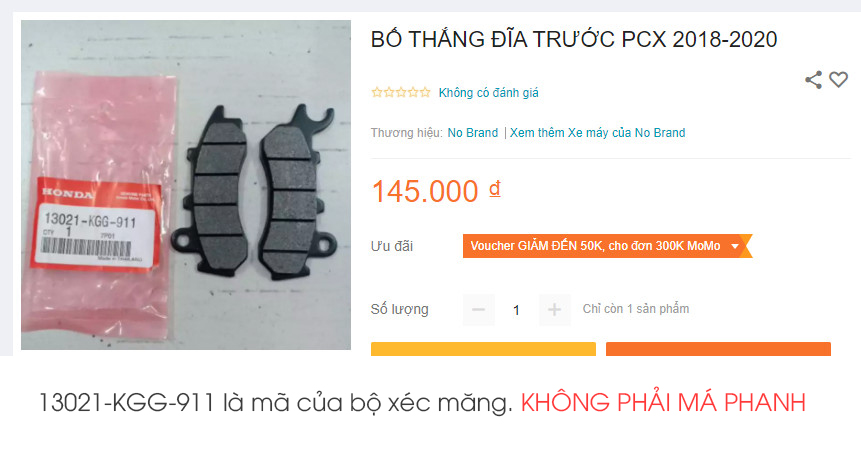The image size is (861, 458).
Task: Click the share icon beside the heart
Action: tap(813, 80)
